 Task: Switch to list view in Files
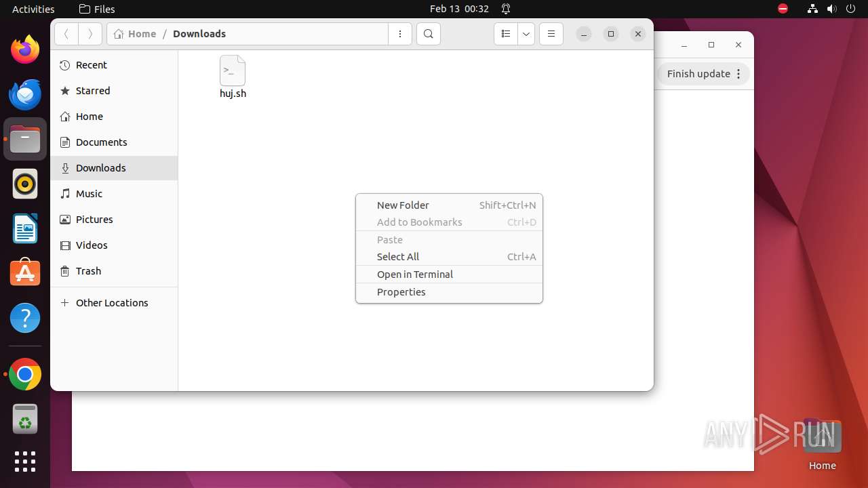(x=506, y=34)
